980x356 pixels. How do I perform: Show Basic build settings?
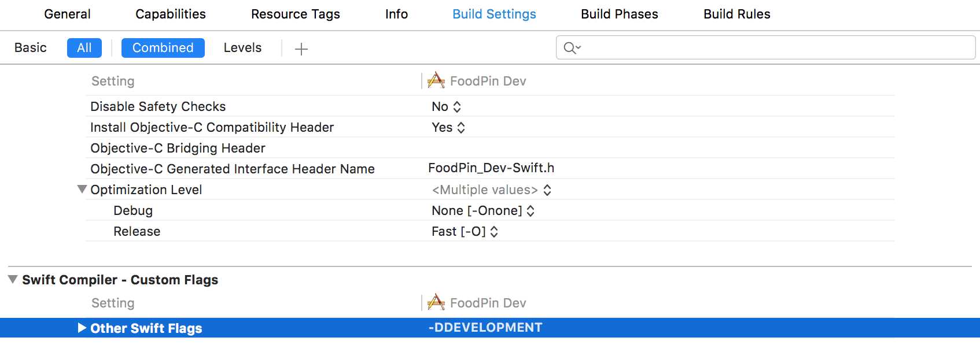click(x=31, y=48)
